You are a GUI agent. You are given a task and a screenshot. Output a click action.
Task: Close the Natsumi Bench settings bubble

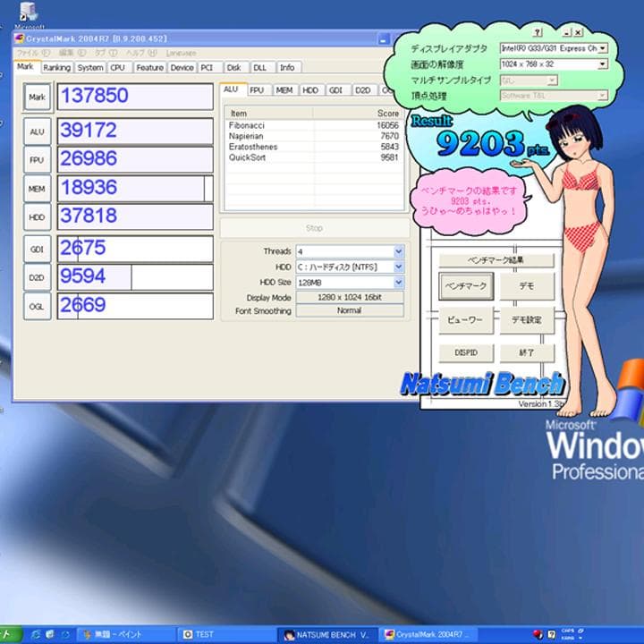click(x=578, y=32)
